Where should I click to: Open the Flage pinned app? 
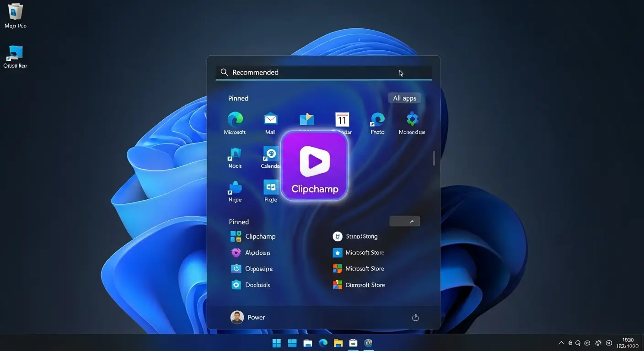pyautogui.click(x=271, y=191)
